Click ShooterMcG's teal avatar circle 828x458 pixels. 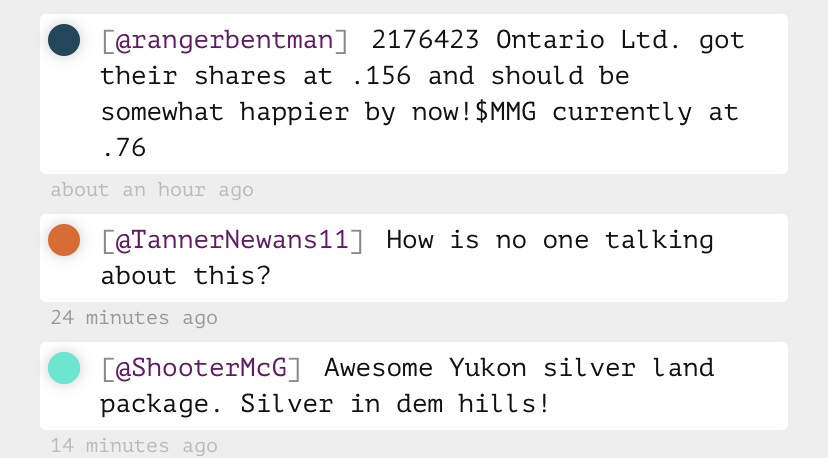coord(64,368)
